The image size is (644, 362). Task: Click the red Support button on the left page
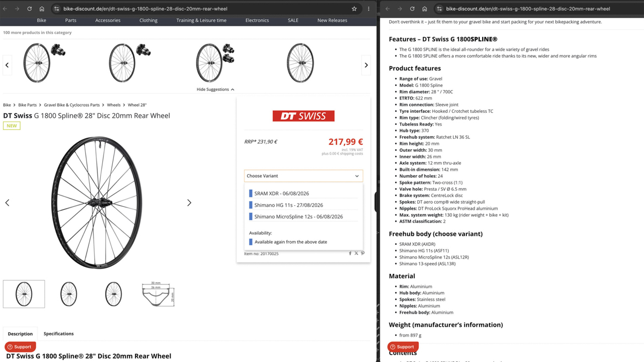20,347
